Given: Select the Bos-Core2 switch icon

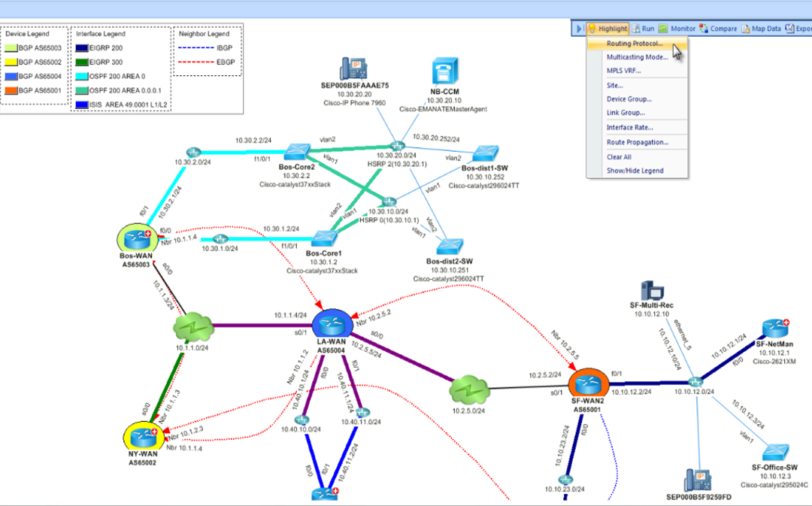Looking at the screenshot, I should coord(297,152).
